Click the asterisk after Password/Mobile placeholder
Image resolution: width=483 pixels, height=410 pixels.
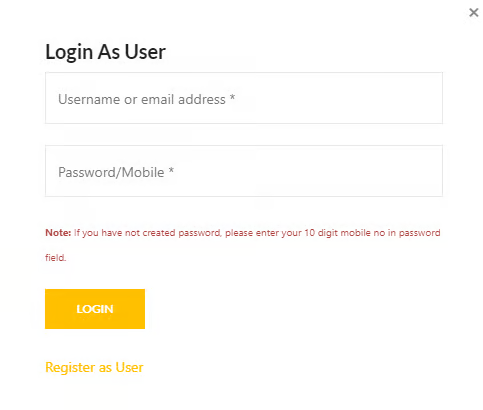click(x=171, y=171)
